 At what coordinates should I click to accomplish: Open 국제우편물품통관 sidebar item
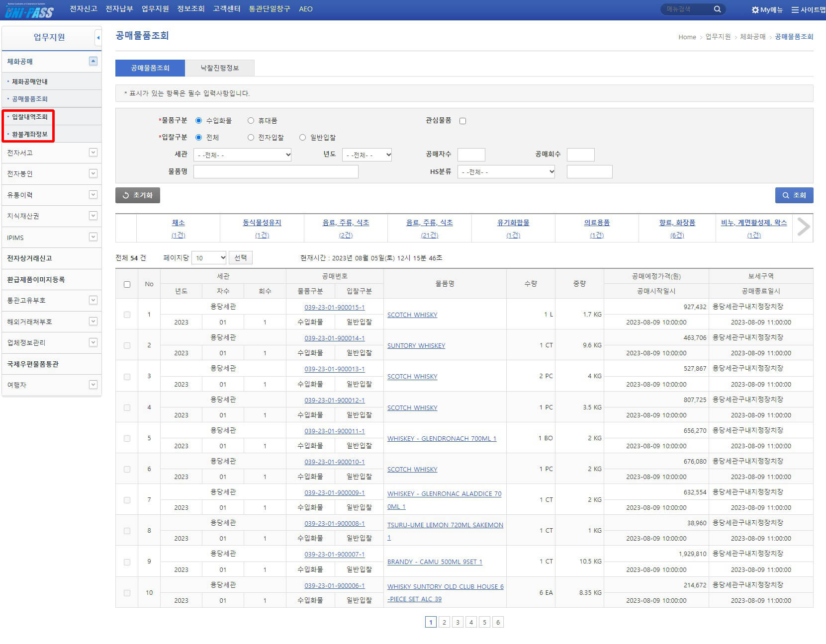(x=33, y=364)
